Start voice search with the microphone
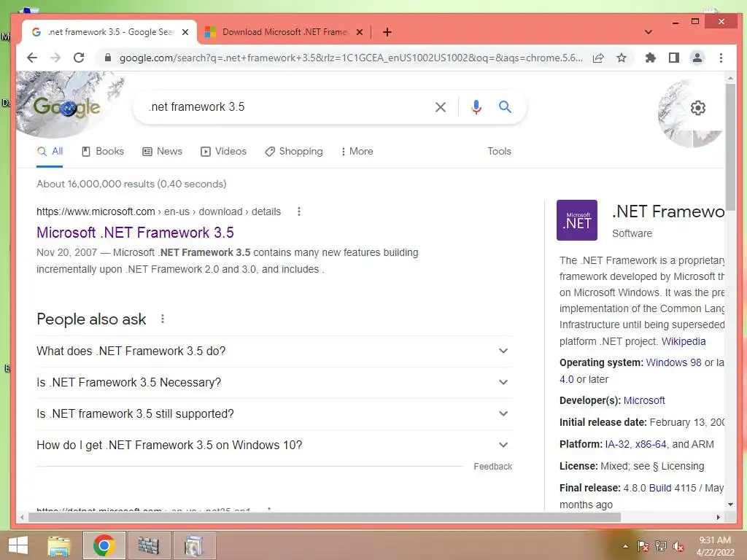 click(476, 107)
